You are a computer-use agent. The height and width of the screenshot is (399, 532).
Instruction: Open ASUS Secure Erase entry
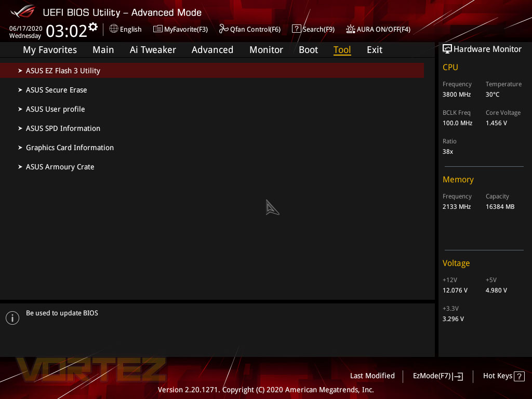tap(56, 90)
